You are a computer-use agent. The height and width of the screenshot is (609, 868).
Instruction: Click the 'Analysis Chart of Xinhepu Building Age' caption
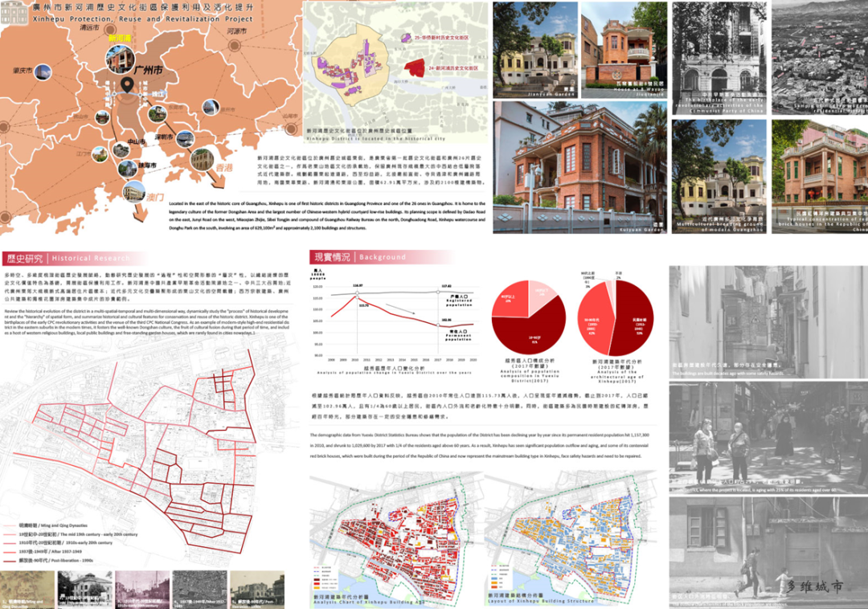click(369, 603)
